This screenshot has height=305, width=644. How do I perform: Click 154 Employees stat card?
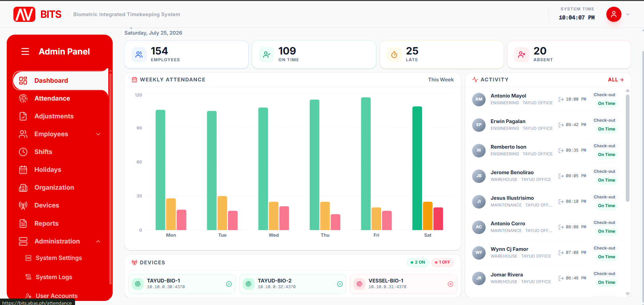click(186, 54)
